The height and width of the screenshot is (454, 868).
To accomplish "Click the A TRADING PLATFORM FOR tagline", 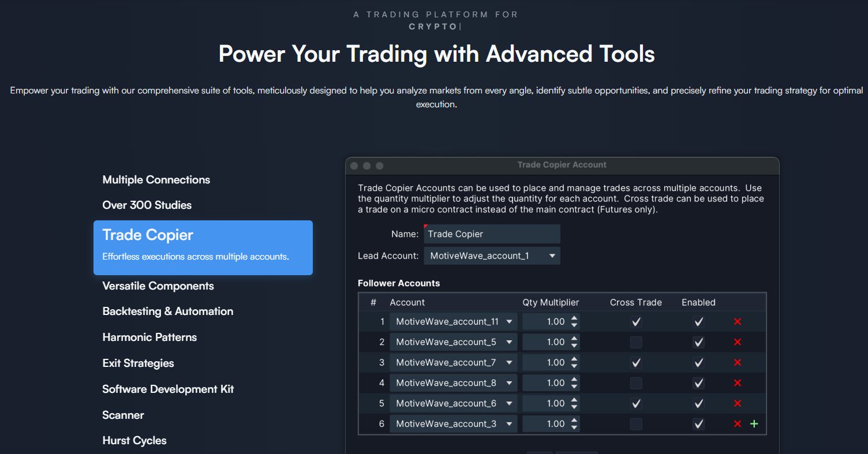I will click(x=436, y=14).
